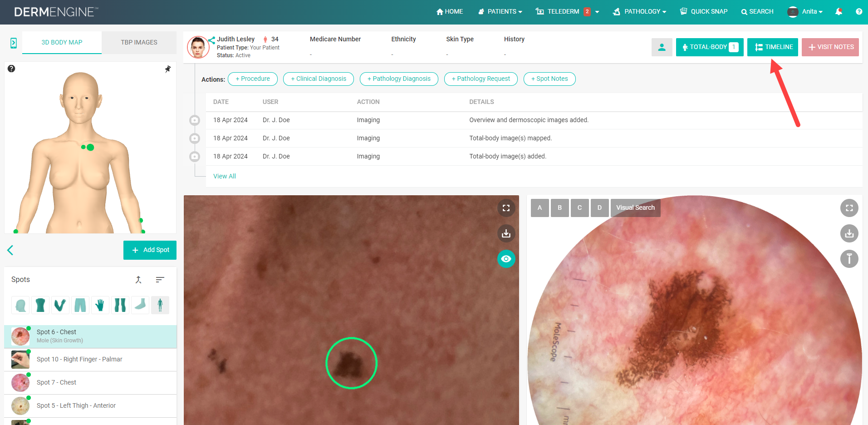
Task: Open the dermoscopic measurement tool icon
Action: 849,259
